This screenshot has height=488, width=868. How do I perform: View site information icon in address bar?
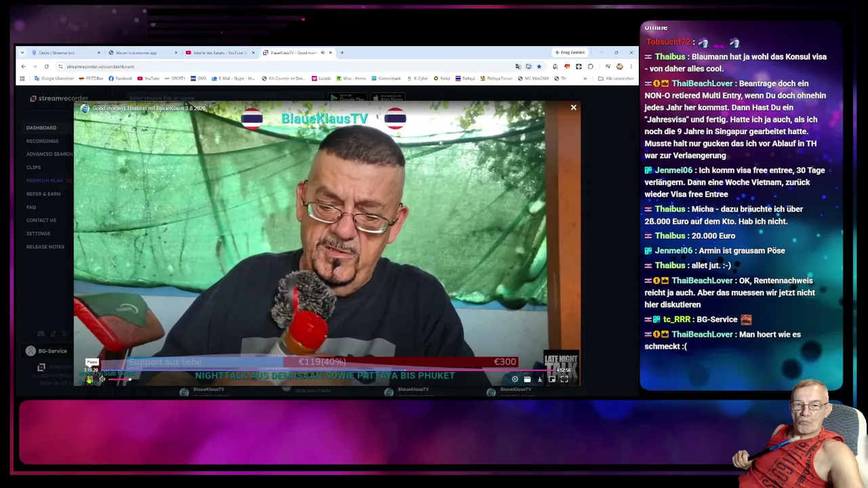click(60, 66)
